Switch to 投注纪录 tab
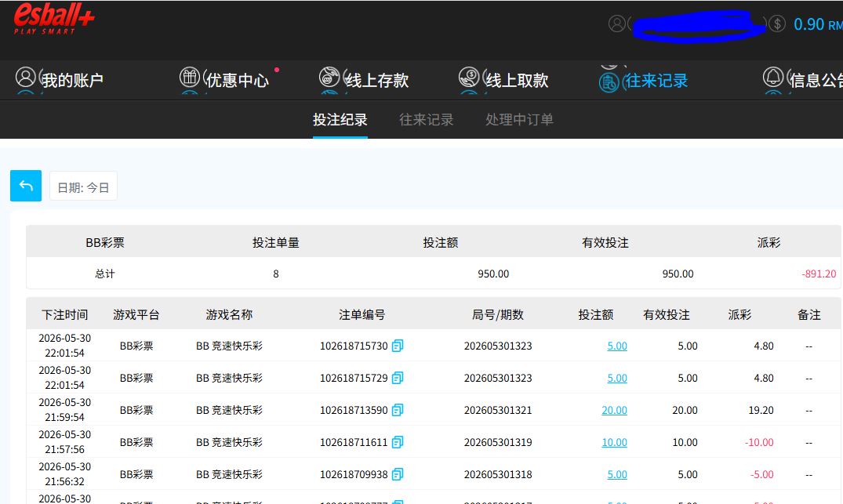The height and width of the screenshot is (504, 843). [x=340, y=119]
